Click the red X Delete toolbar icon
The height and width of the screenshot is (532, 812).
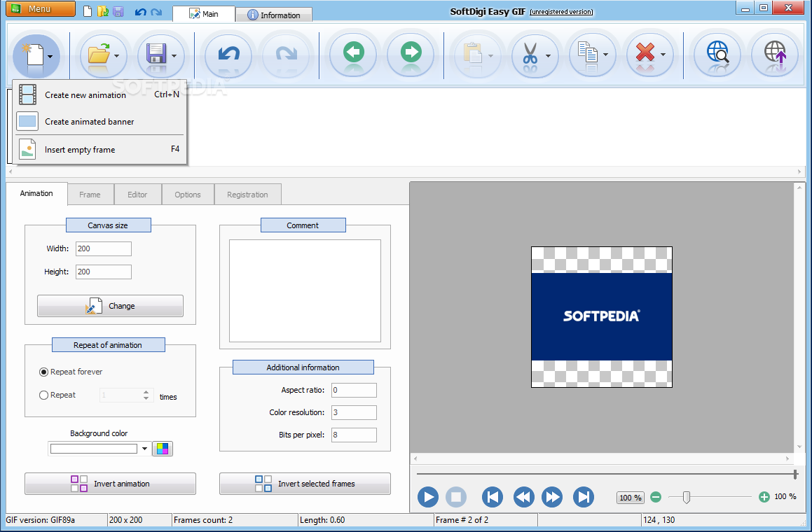pyautogui.click(x=645, y=52)
